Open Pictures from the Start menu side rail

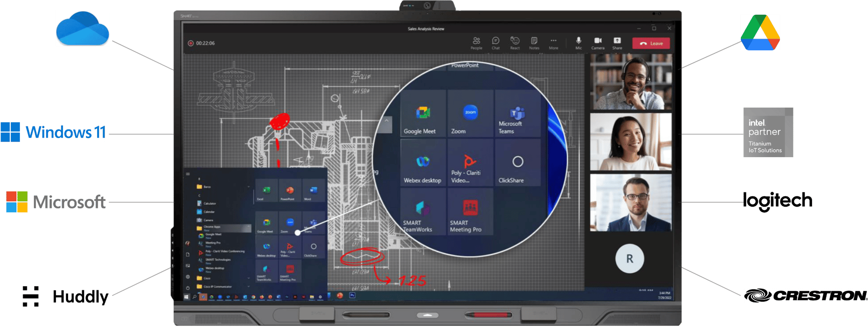click(x=187, y=266)
